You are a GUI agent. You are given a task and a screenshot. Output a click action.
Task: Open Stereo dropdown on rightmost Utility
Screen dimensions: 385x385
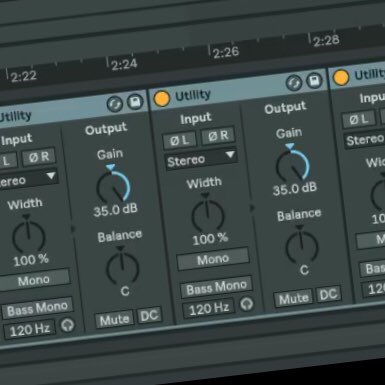tap(365, 139)
